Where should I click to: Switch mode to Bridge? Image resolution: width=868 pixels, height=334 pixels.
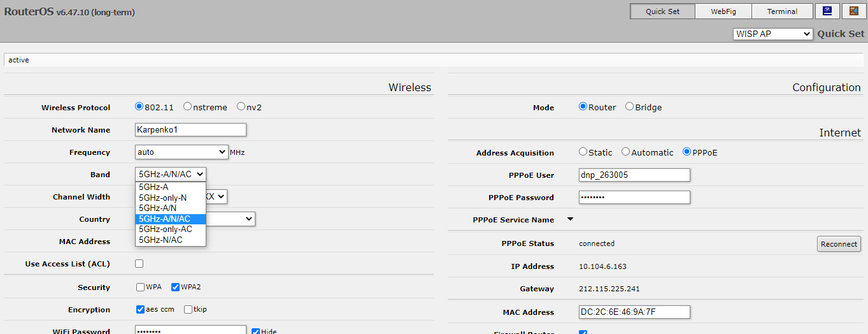pos(629,107)
